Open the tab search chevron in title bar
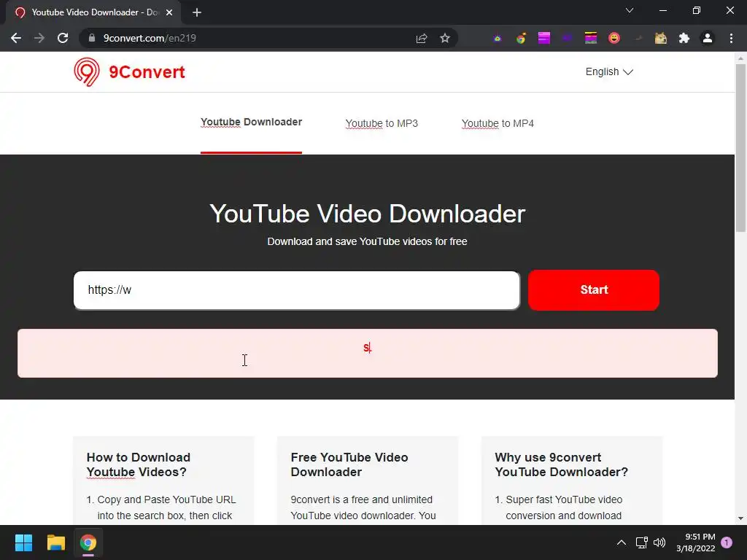 pos(630,10)
